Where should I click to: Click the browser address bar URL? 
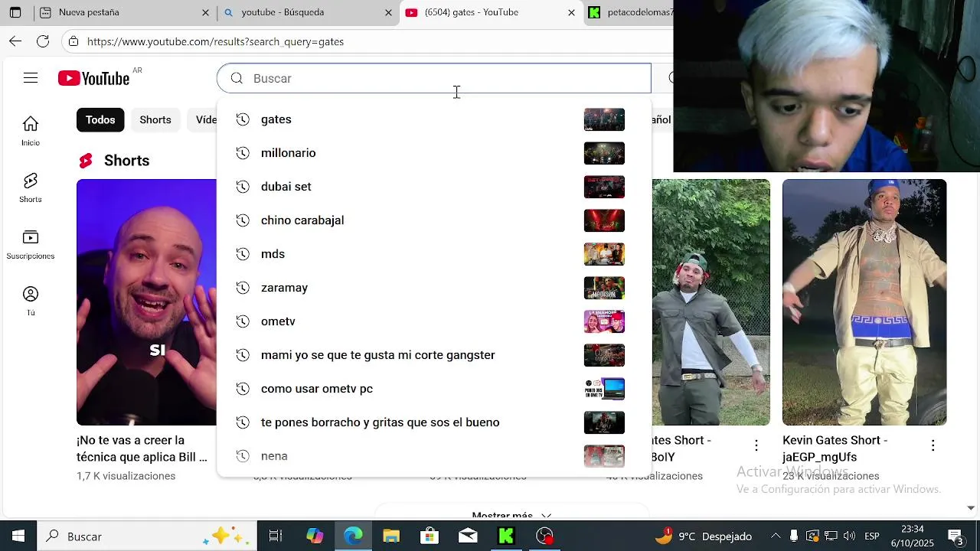click(215, 41)
